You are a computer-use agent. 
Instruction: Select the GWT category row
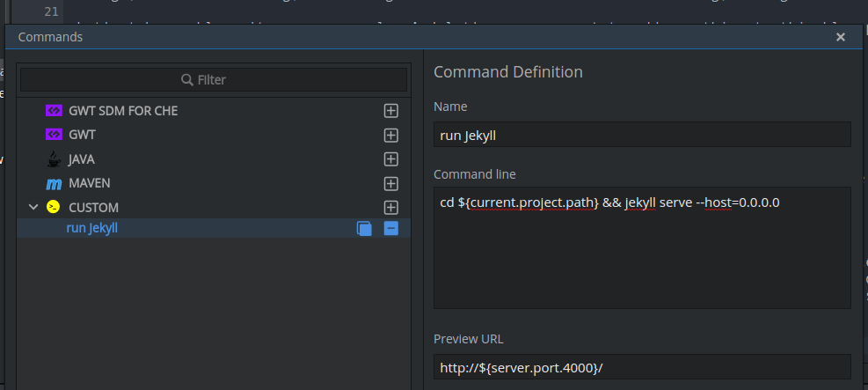pyautogui.click(x=214, y=135)
